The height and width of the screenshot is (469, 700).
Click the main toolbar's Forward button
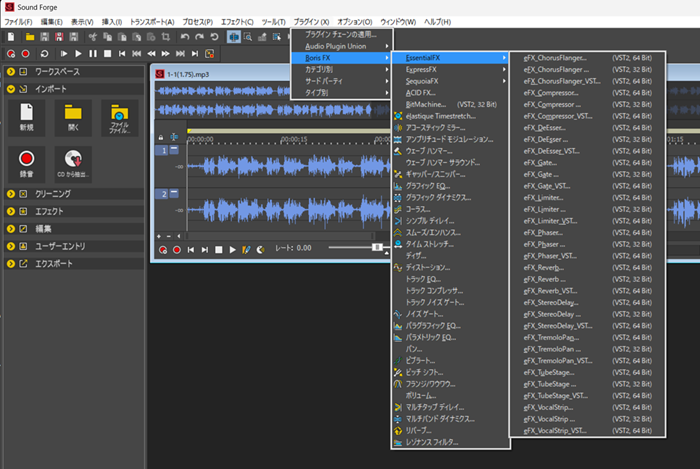[x=166, y=54]
